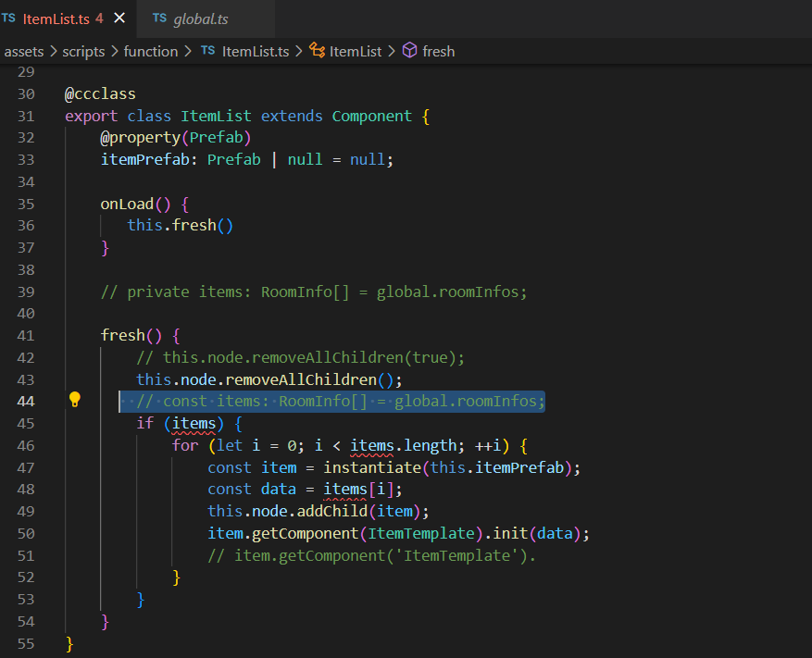Click the TS file icon in the breadcrumb
The height and width of the screenshot is (658, 812).
coord(208,50)
